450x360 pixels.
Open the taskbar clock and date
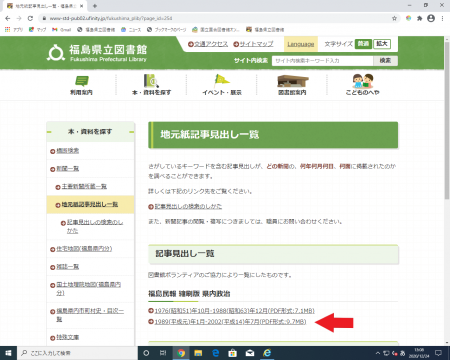click(419, 353)
